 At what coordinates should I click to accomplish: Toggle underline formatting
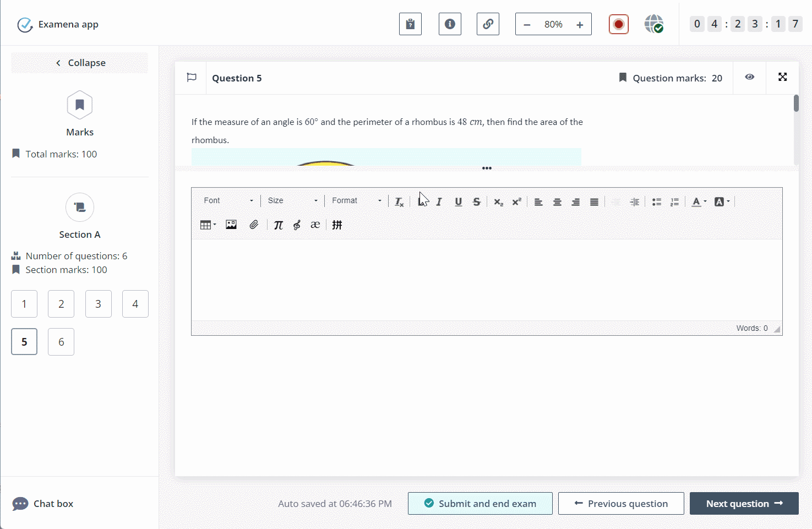458,202
